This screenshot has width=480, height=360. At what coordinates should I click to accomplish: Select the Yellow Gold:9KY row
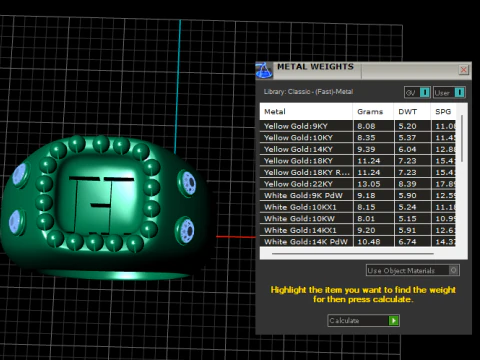click(358, 126)
